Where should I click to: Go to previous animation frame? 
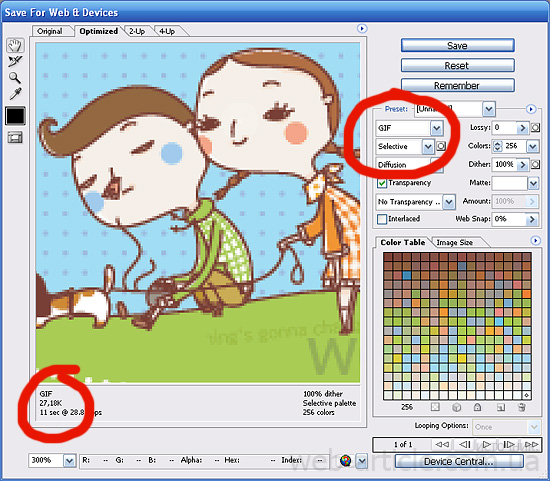pos(464,445)
